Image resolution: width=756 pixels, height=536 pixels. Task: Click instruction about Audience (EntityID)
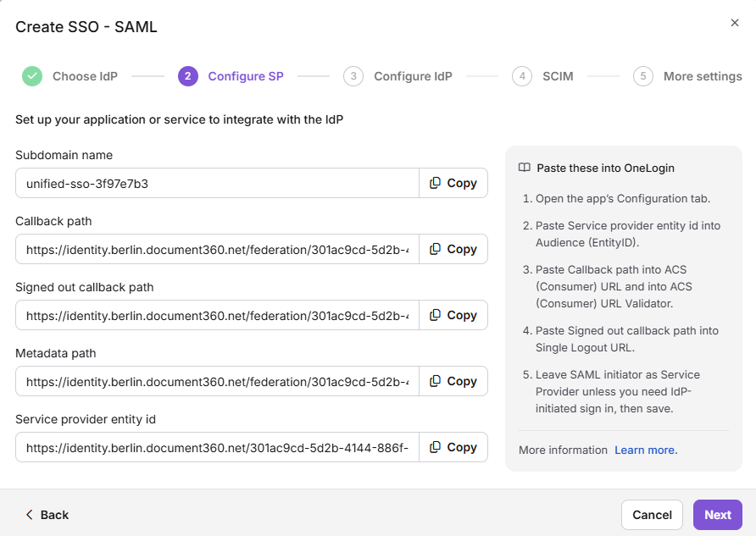628,234
